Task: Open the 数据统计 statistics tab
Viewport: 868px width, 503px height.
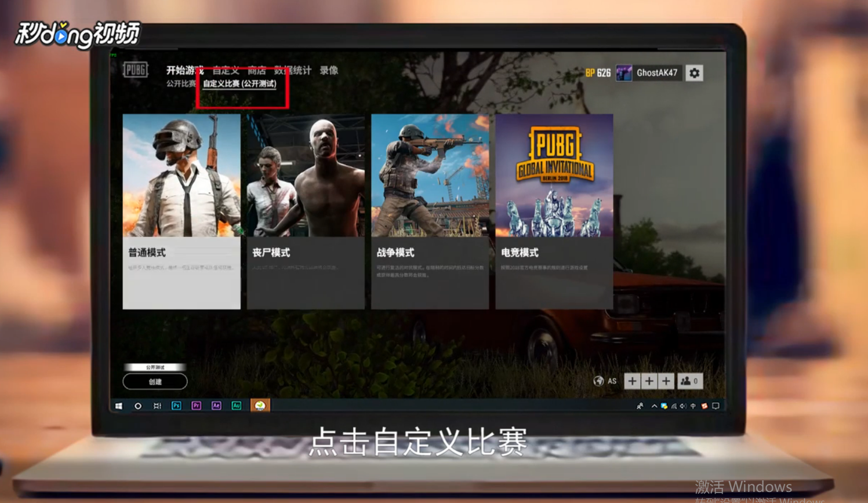Action: point(293,71)
